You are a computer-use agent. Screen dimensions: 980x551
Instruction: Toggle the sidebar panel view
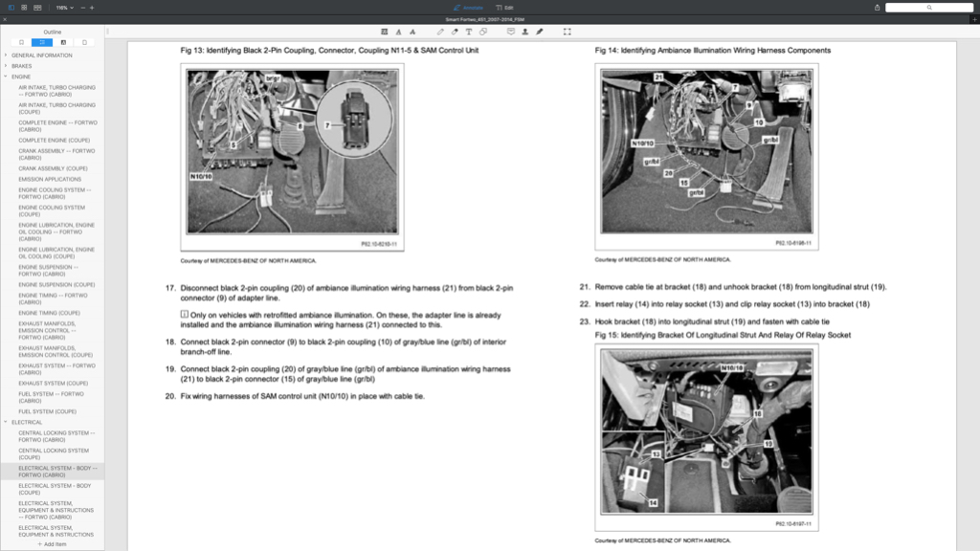click(x=11, y=8)
